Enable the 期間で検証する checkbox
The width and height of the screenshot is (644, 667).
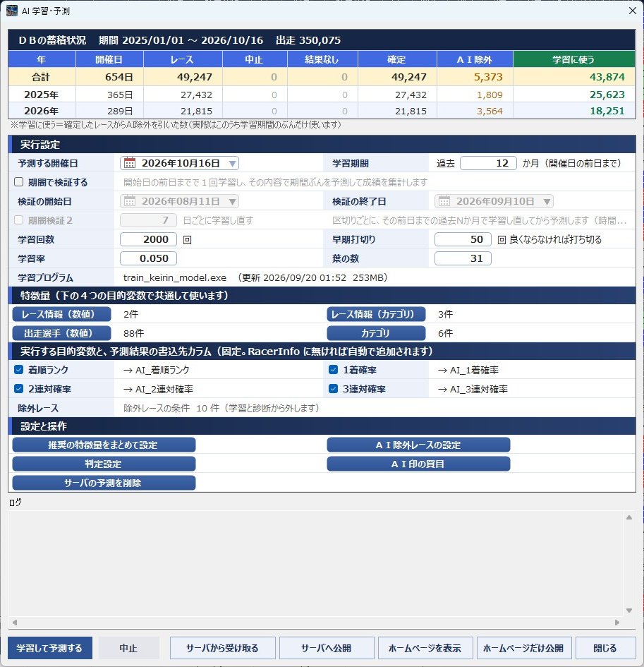[19, 182]
